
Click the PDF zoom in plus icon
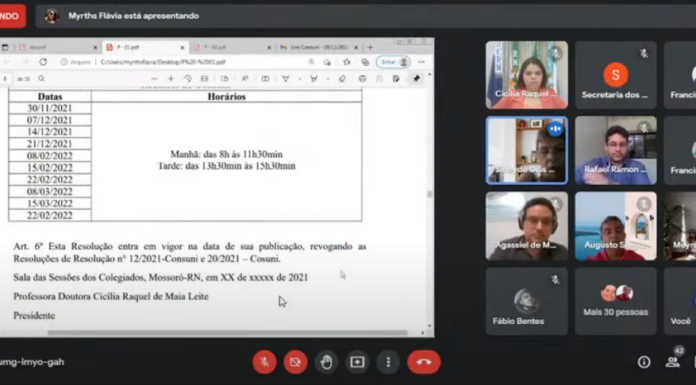coord(171,79)
